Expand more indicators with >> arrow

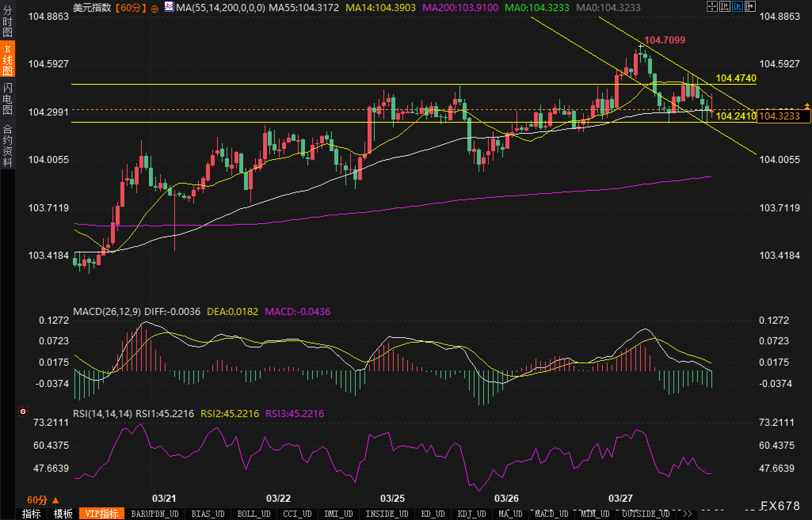688,514
